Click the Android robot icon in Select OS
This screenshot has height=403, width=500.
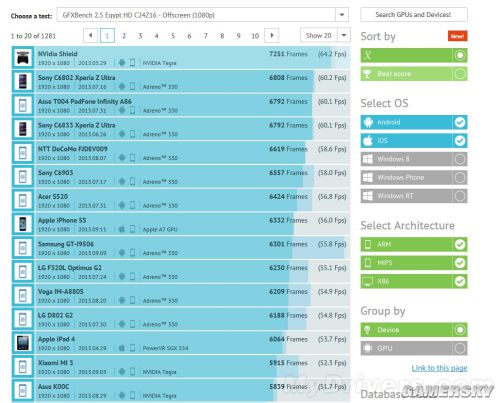pos(368,122)
